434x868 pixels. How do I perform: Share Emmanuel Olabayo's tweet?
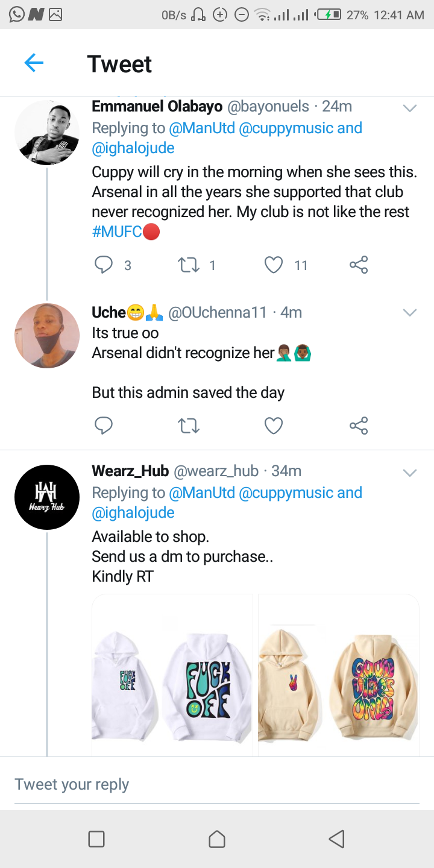pyautogui.click(x=359, y=265)
